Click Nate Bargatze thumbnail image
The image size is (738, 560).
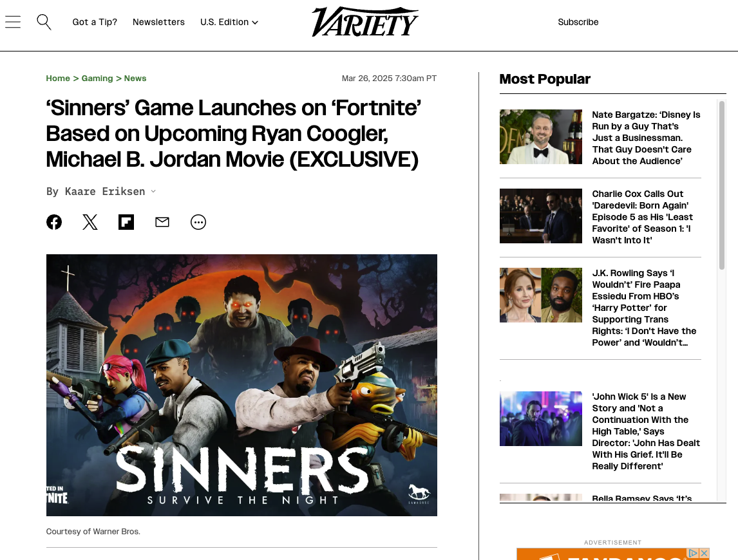(541, 137)
